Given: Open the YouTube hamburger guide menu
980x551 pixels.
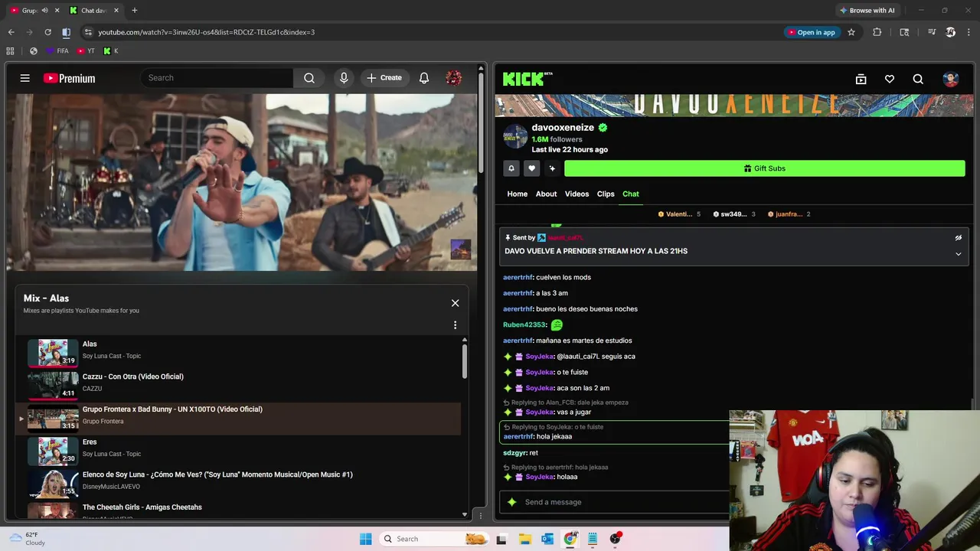Looking at the screenshot, I should coord(25,78).
